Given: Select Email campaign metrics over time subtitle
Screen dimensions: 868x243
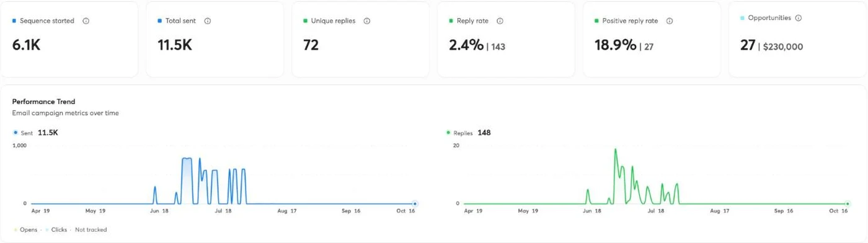Looking at the screenshot, I should (x=65, y=113).
